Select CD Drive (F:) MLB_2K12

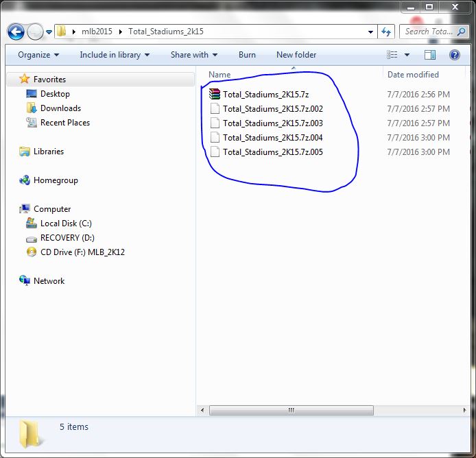coord(82,252)
